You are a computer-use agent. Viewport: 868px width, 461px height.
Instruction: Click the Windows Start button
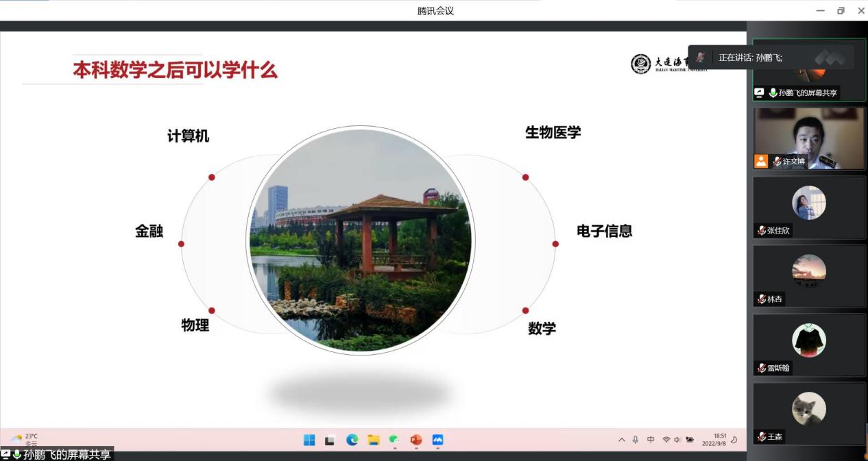(x=309, y=440)
